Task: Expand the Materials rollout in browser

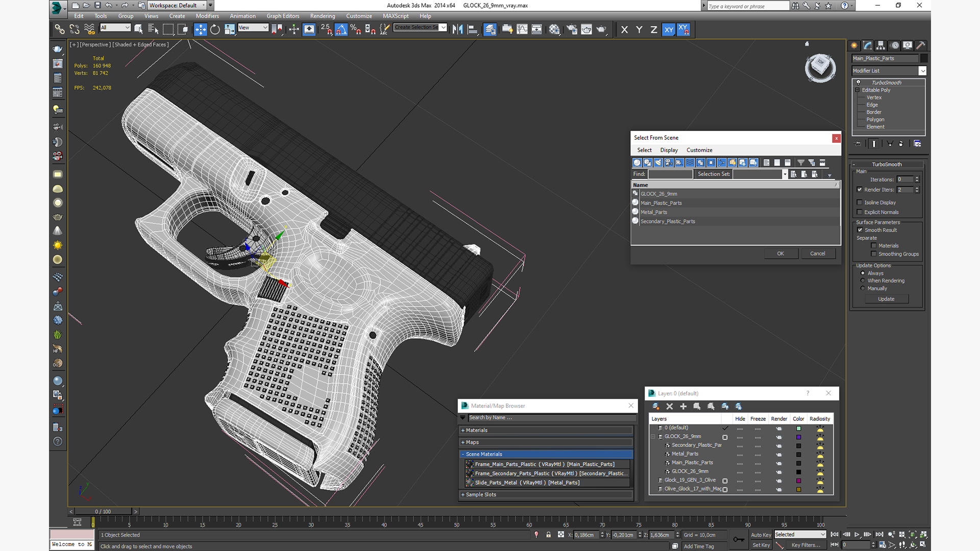Action: (x=546, y=431)
